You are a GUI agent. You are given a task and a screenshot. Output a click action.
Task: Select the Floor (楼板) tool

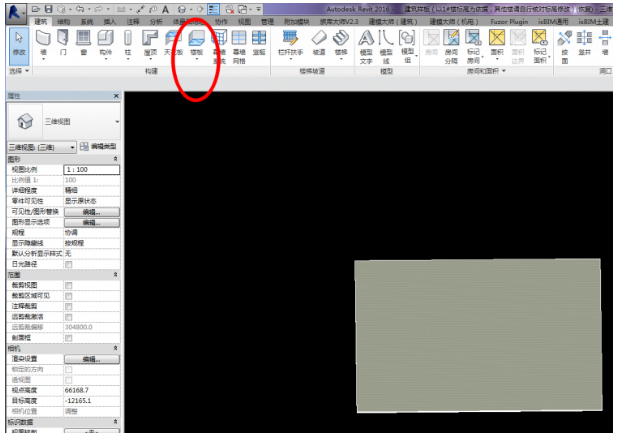point(196,42)
